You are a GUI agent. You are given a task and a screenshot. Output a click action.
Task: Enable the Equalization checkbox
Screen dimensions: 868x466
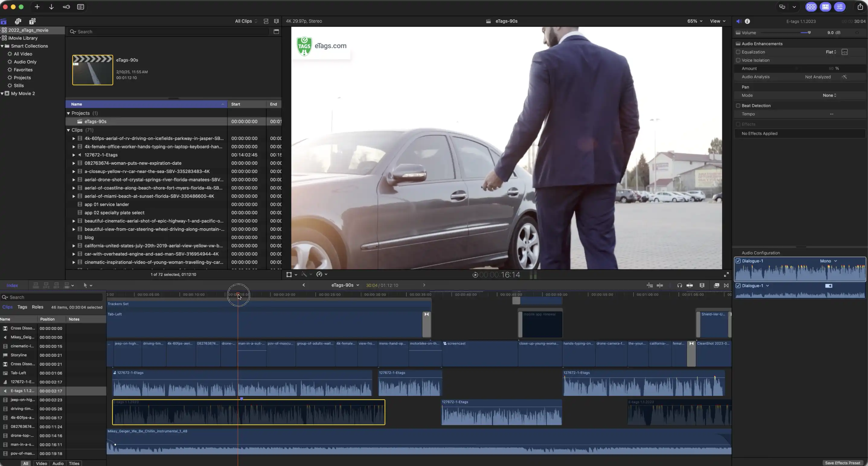tap(738, 52)
